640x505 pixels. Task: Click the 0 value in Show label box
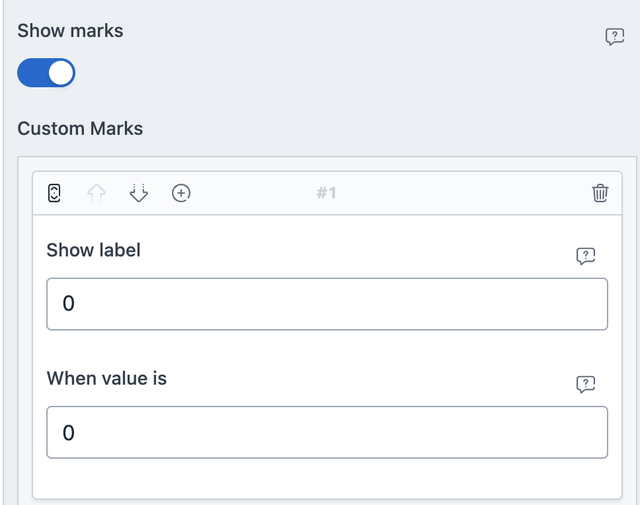69,304
